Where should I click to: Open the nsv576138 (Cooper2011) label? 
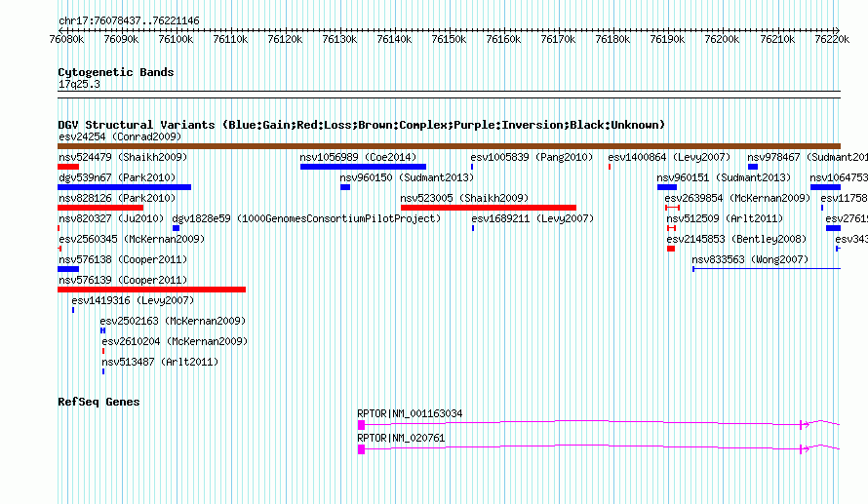(x=123, y=259)
